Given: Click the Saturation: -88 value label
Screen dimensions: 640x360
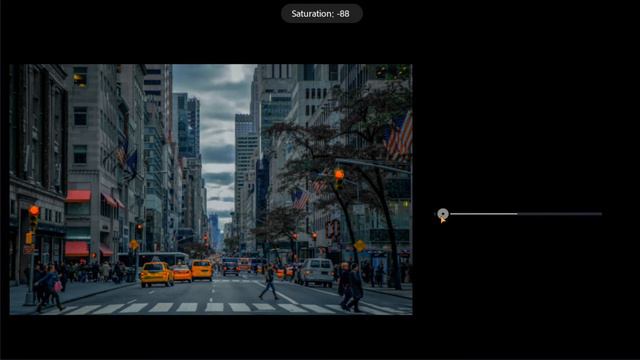Looking at the screenshot, I should (x=321, y=14).
